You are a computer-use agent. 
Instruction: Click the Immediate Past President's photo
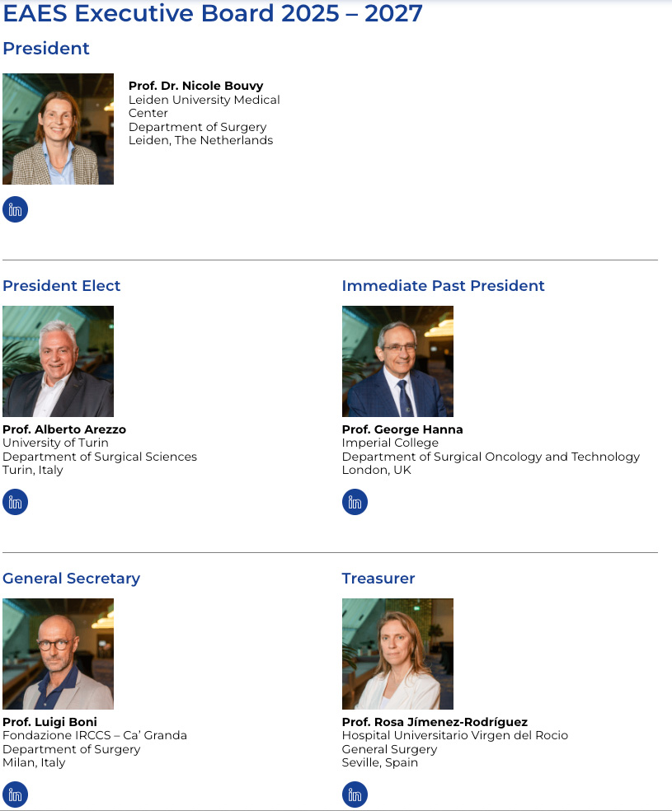[397, 361]
